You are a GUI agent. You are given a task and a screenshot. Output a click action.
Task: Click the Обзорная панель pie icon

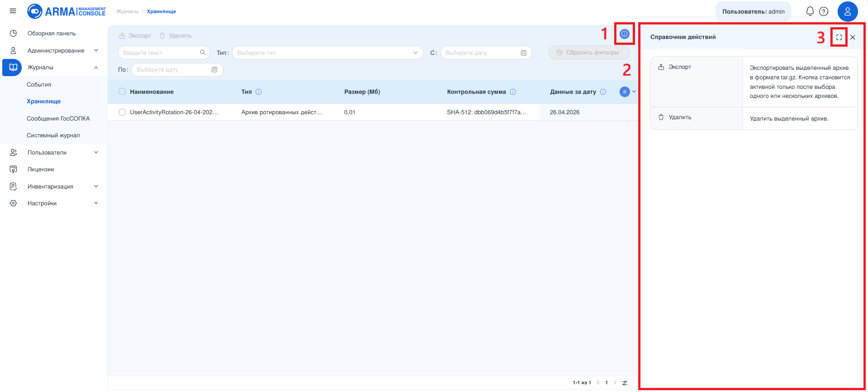coord(13,34)
